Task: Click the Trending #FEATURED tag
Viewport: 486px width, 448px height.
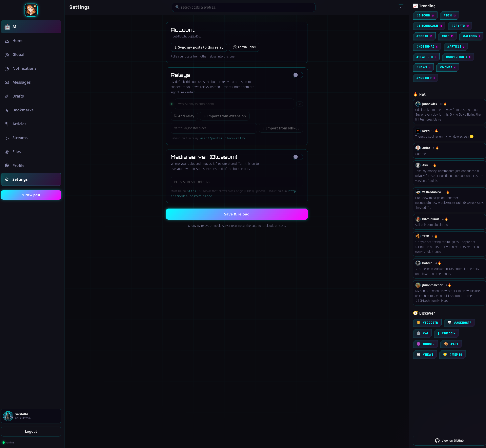Action: 426,57
